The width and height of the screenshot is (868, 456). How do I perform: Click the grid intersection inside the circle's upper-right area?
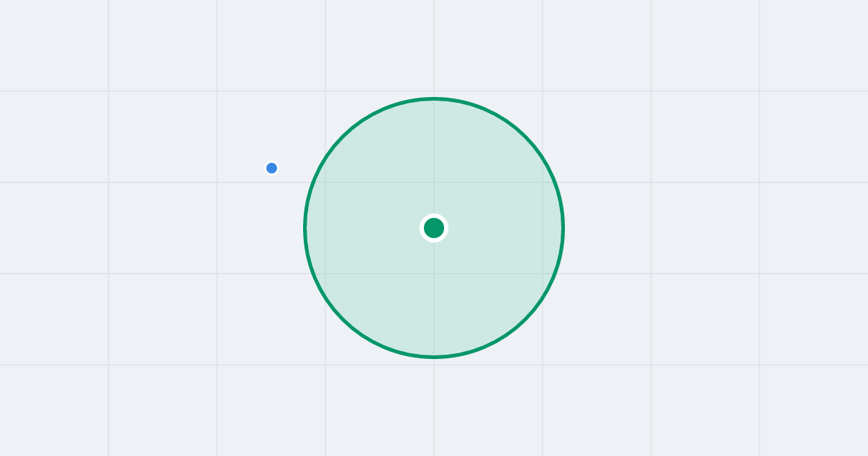pos(542,182)
